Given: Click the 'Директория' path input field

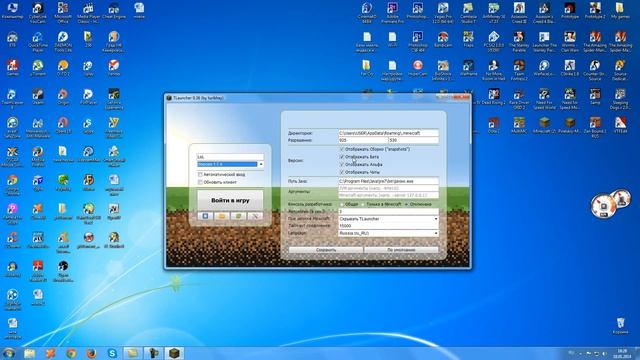Looking at the screenshot, I should (x=388, y=133).
